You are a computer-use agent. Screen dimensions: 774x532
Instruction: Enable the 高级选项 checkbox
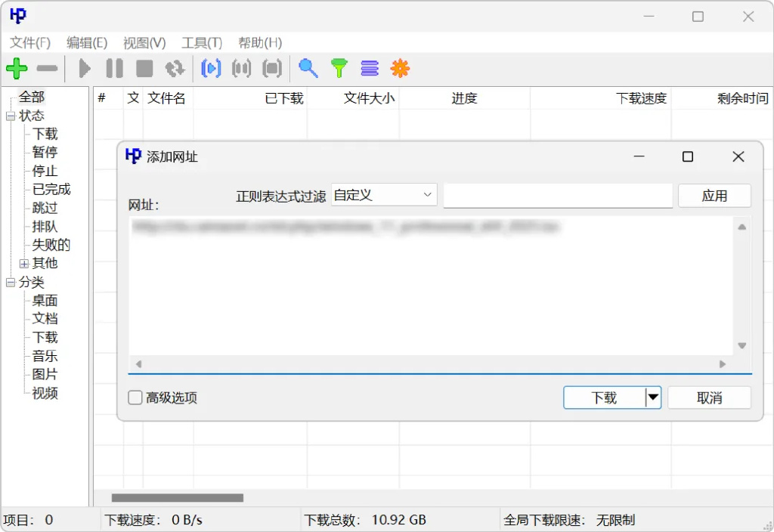[x=135, y=397]
